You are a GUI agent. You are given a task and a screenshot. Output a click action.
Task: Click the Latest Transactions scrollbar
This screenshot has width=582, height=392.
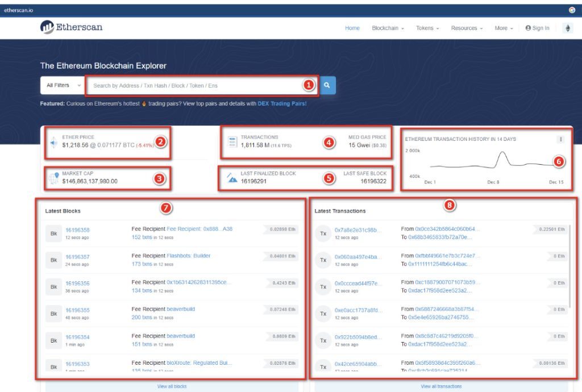(x=569, y=266)
